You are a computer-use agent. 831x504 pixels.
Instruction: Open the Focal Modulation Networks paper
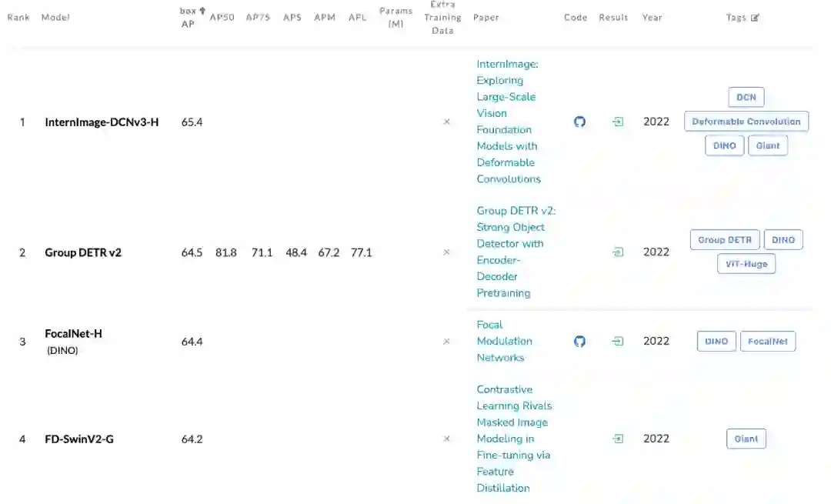[x=504, y=341]
